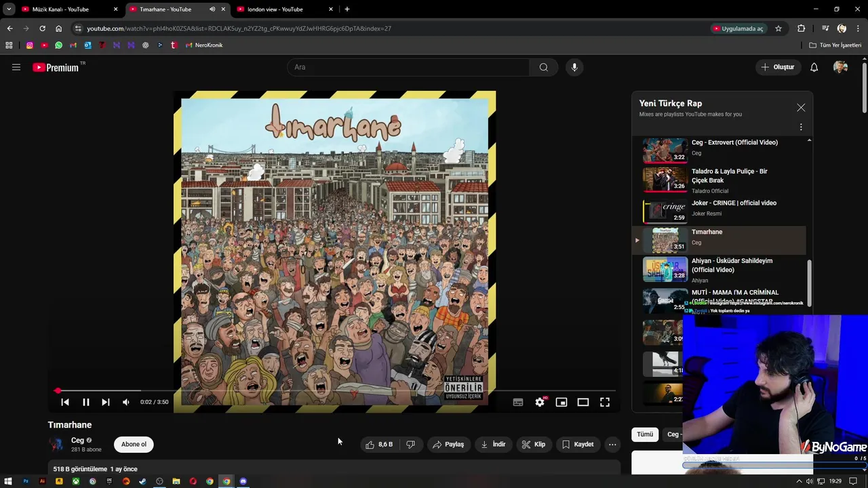Open the YouTube guide hamburger menu
The height and width of the screenshot is (488, 868).
16,67
